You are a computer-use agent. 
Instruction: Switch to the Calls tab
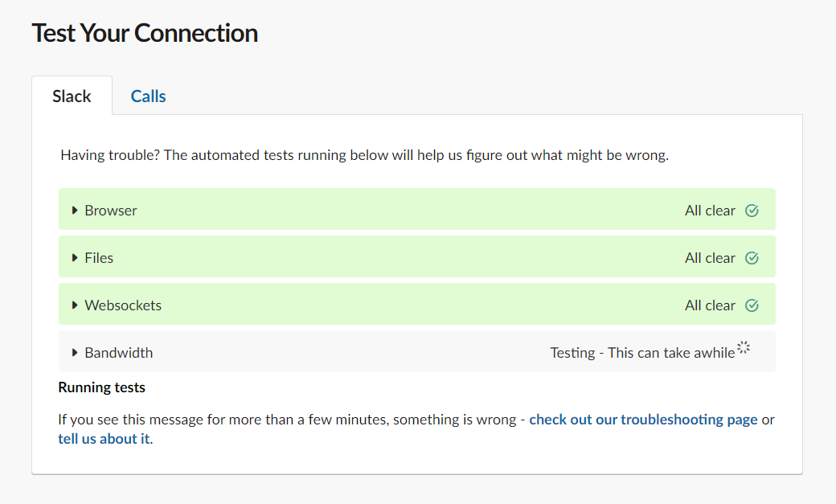point(148,96)
